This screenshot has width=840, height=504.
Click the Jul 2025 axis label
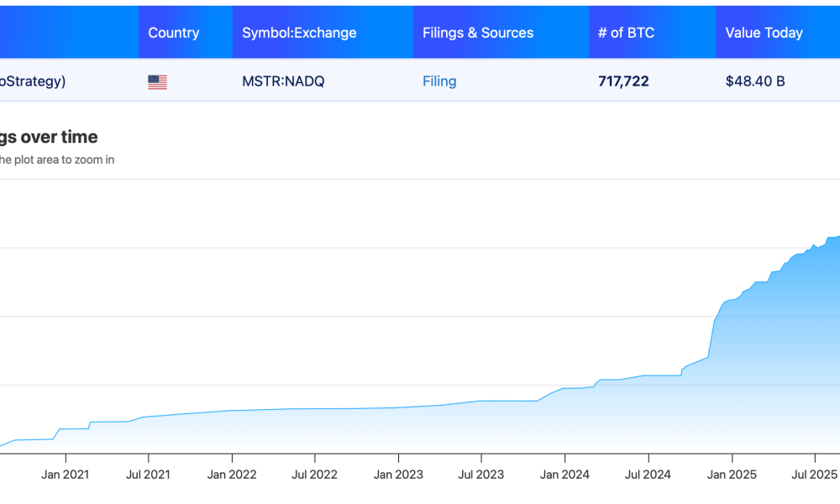click(x=813, y=475)
